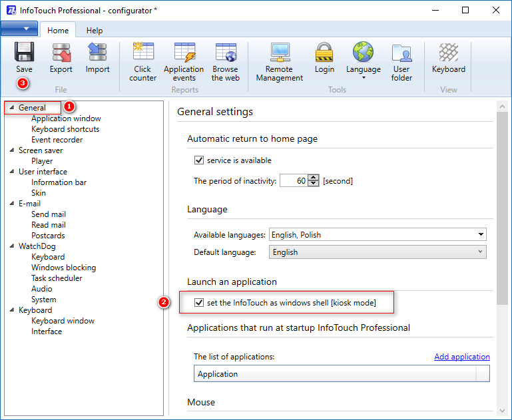Image resolution: width=512 pixels, height=420 pixels.
Task: Switch to the Home ribbon tab
Action: 58,31
